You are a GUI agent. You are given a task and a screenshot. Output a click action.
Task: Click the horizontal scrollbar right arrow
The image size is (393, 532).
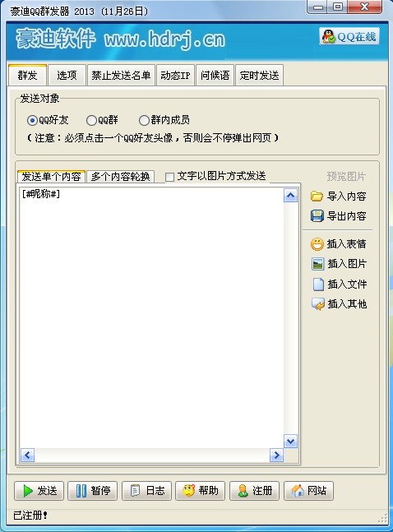pyautogui.click(x=276, y=455)
